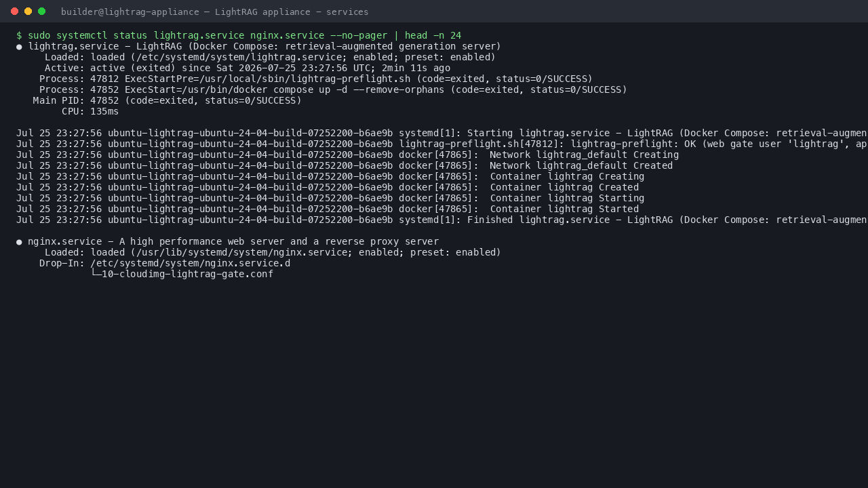The height and width of the screenshot is (488, 868).
Task: Click the terminal window title text
Action: [215, 12]
